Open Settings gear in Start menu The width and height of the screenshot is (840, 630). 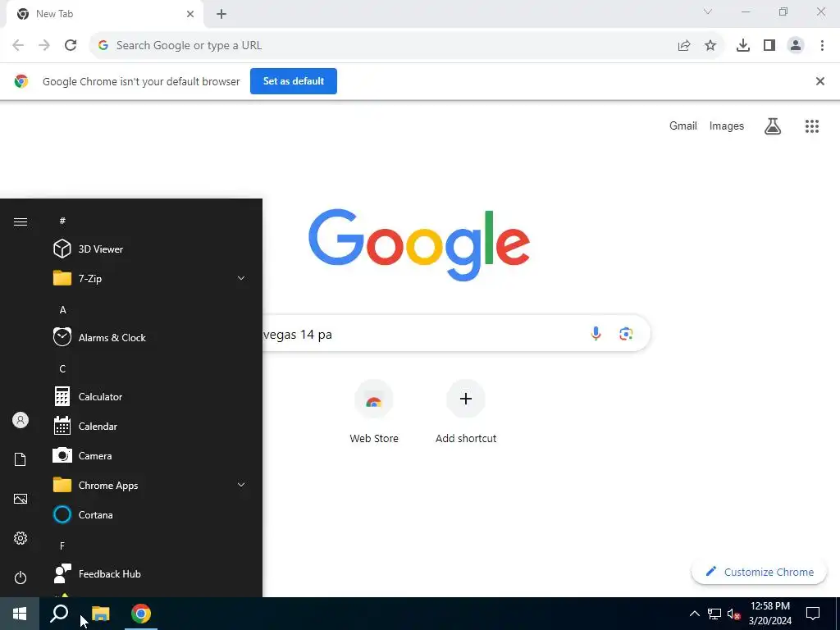pos(21,538)
